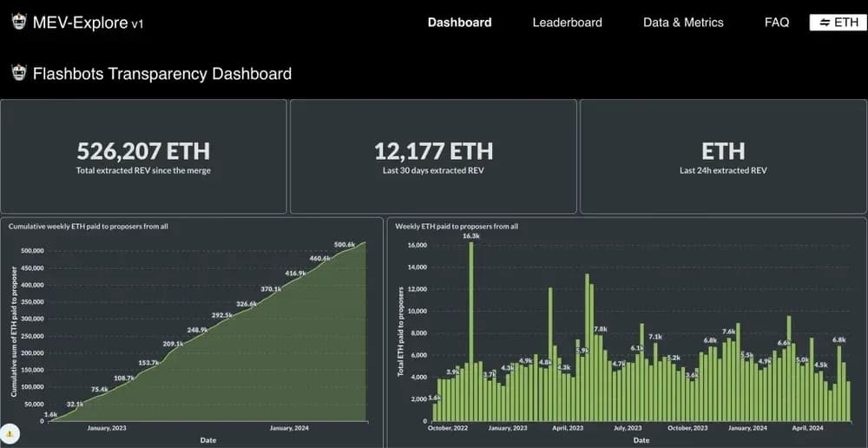Viewport: 868px width, 448px height.
Task: Click the 16.3k peak bar label
Action: point(471,236)
